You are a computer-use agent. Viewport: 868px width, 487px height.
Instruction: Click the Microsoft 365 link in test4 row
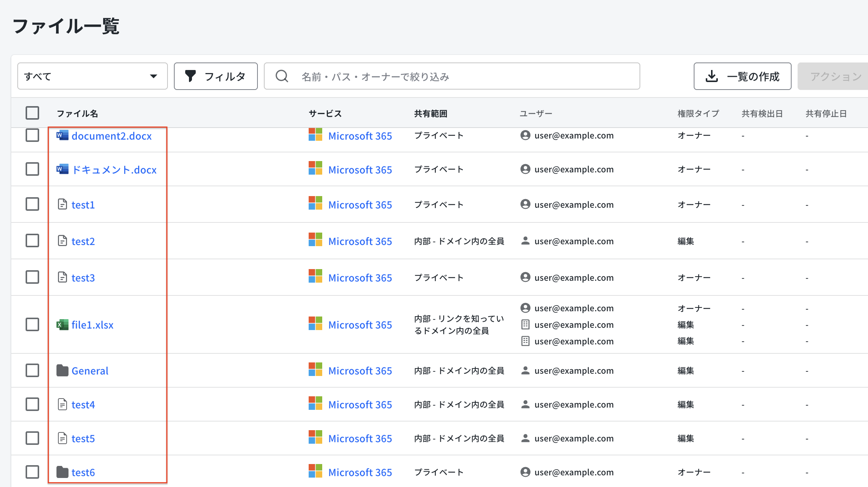click(360, 405)
